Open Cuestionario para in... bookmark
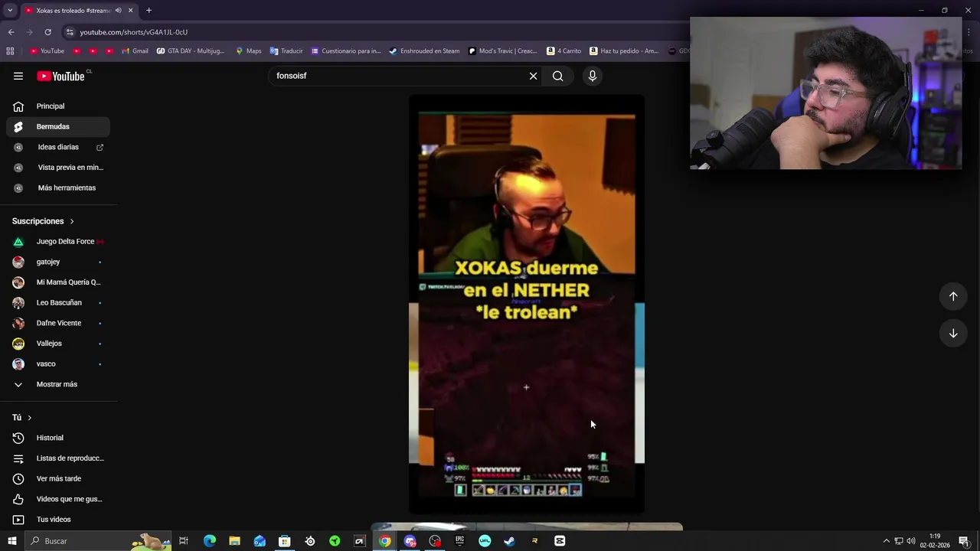Viewport: 980px width, 551px height. [345, 51]
